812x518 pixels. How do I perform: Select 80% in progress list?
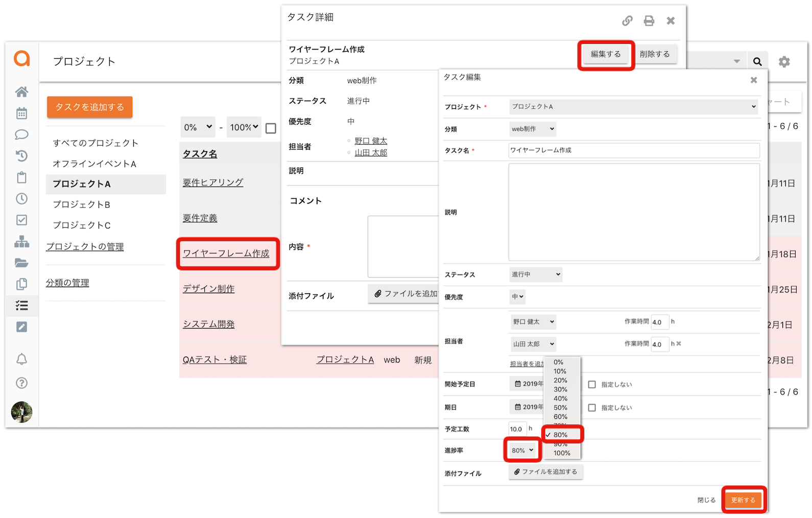pos(562,435)
